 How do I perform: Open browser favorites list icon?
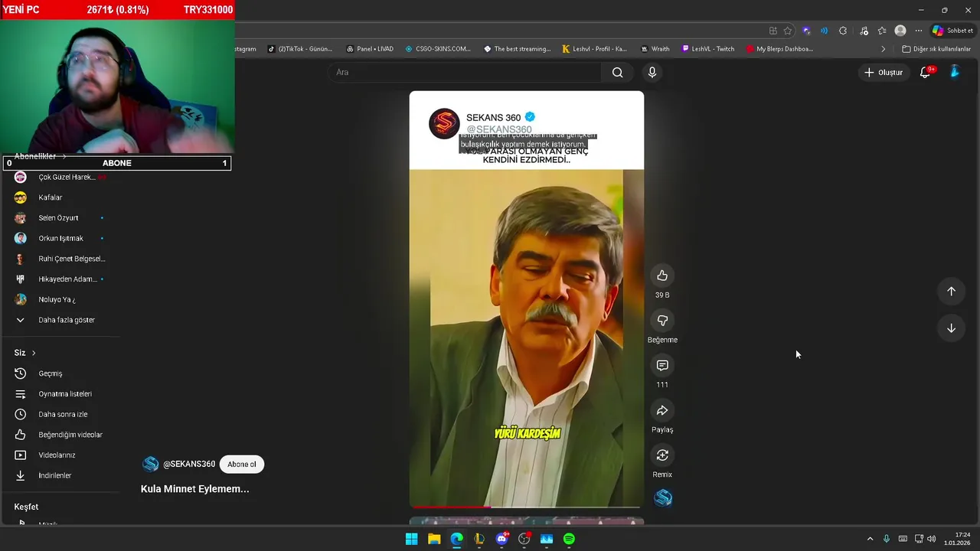pos(882,31)
